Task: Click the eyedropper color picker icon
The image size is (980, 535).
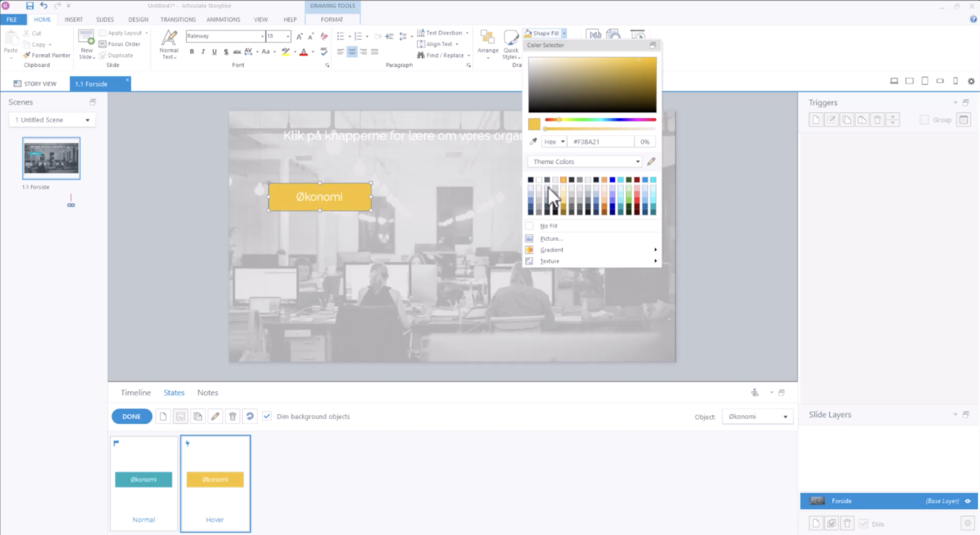Action: pos(533,142)
